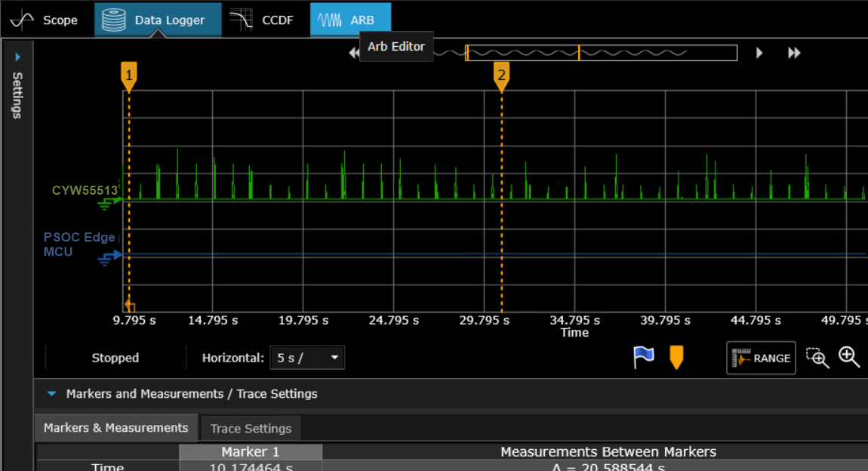The image size is (868, 471).
Task: Click the zoom in magnifier icon
Action: 849,358
